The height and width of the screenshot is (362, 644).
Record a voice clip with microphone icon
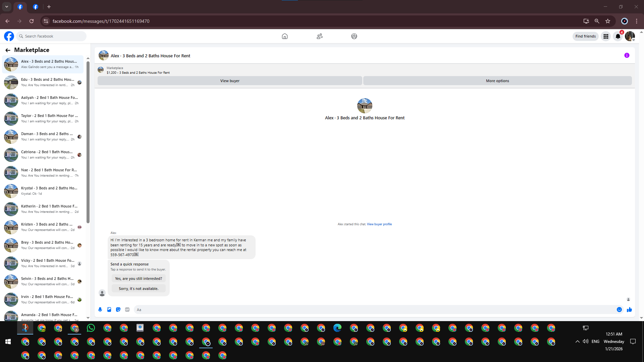pyautogui.click(x=100, y=310)
